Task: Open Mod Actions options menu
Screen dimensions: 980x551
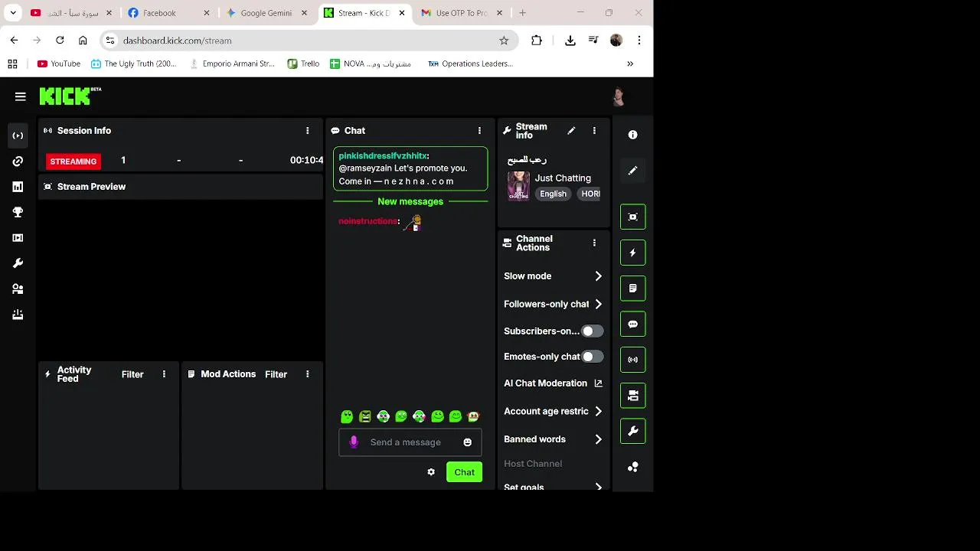Action: click(x=308, y=374)
